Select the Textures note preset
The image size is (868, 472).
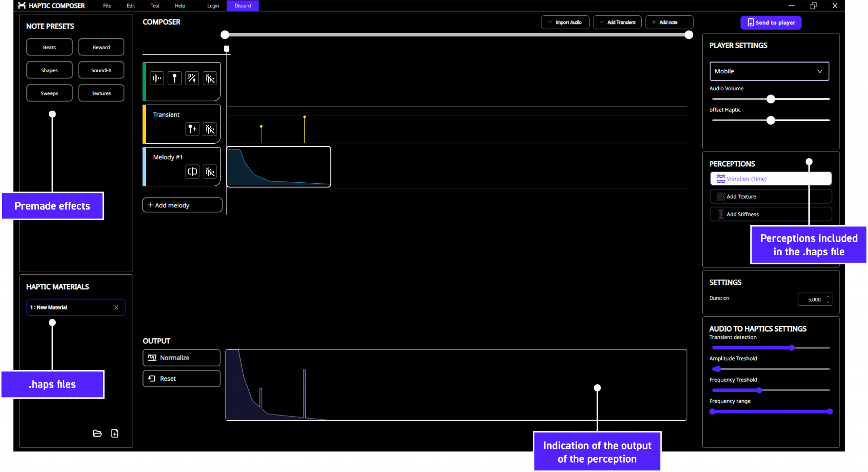tap(101, 93)
